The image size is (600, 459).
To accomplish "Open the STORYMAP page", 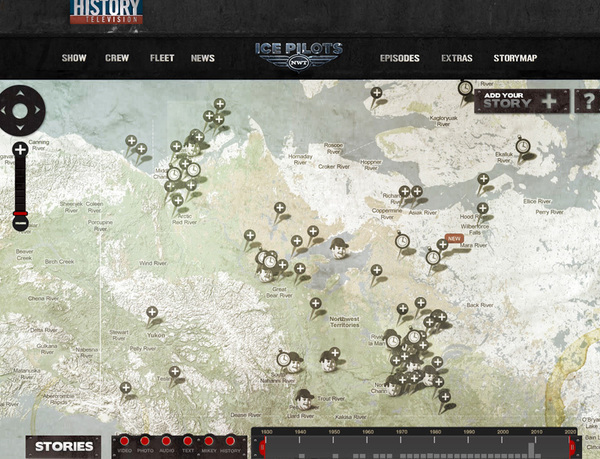I will click(515, 58).
